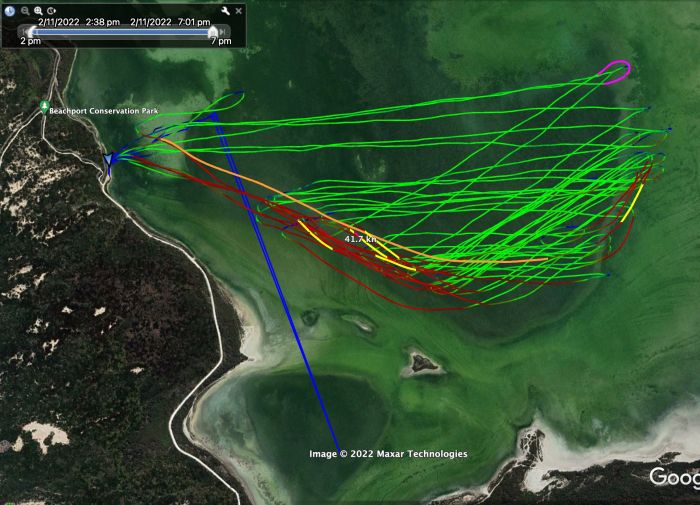Start the time animation playback

52,11
